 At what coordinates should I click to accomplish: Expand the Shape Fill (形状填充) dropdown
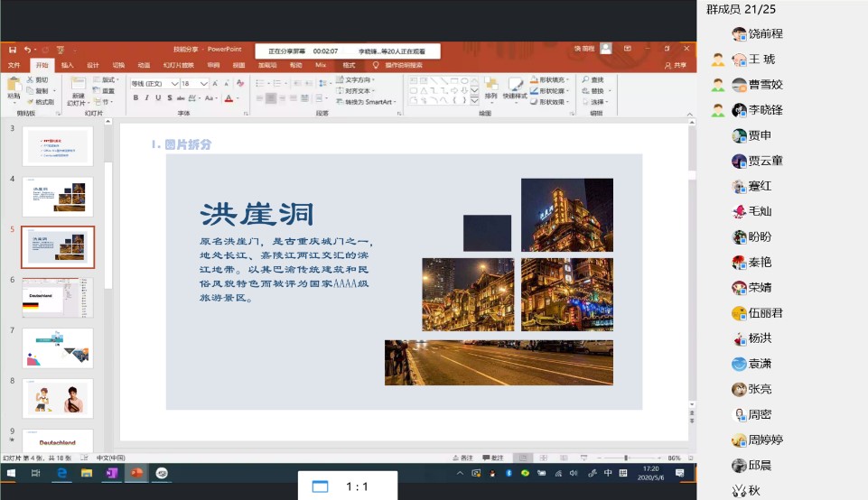[x=567, y=79]
